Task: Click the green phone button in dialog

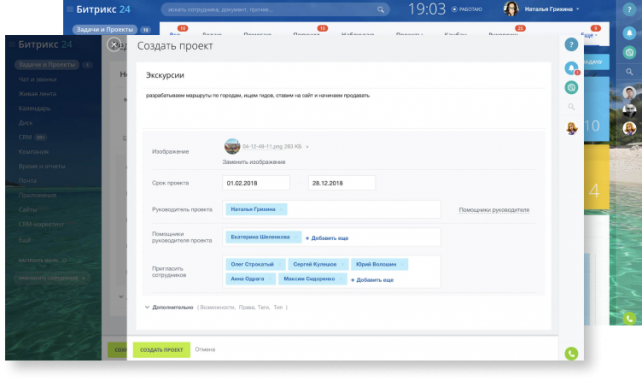Action: [571, 353]
